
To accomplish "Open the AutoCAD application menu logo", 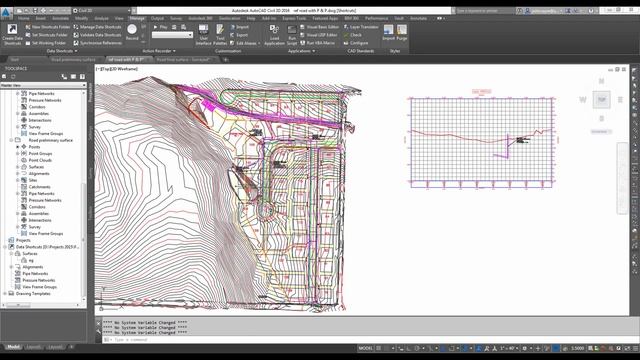I will coord(6,13).
